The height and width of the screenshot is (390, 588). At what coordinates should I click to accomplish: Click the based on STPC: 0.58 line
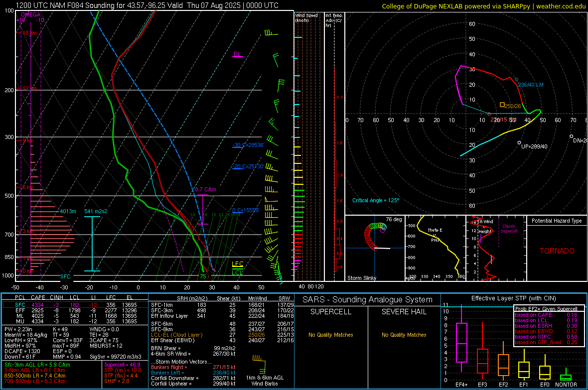coord(546,337)
